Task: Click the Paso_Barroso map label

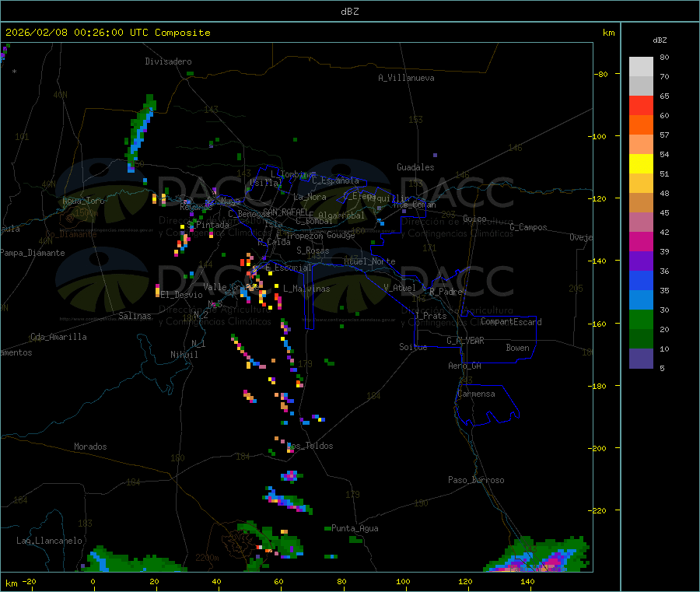Action: click(x=476, y=480)
